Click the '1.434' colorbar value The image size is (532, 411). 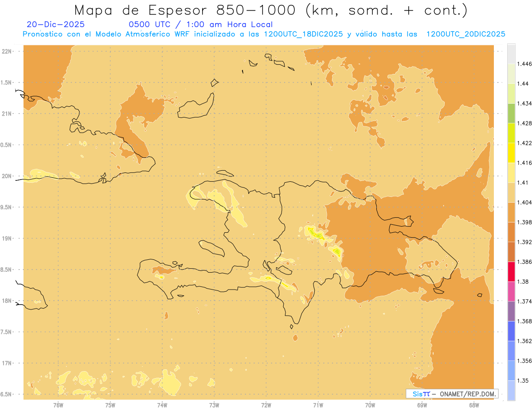pyautogui.click(x=524, y=103)
